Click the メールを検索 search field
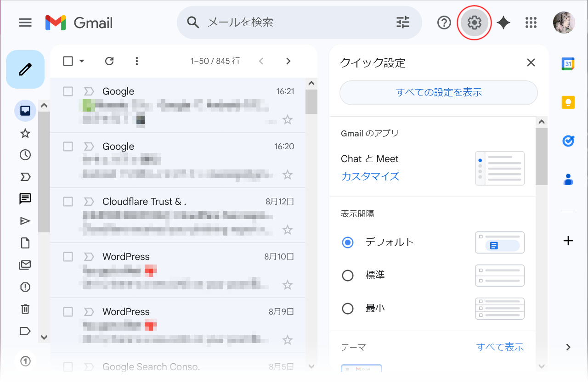This screenshot has height=383, width=588. (299, 23)
